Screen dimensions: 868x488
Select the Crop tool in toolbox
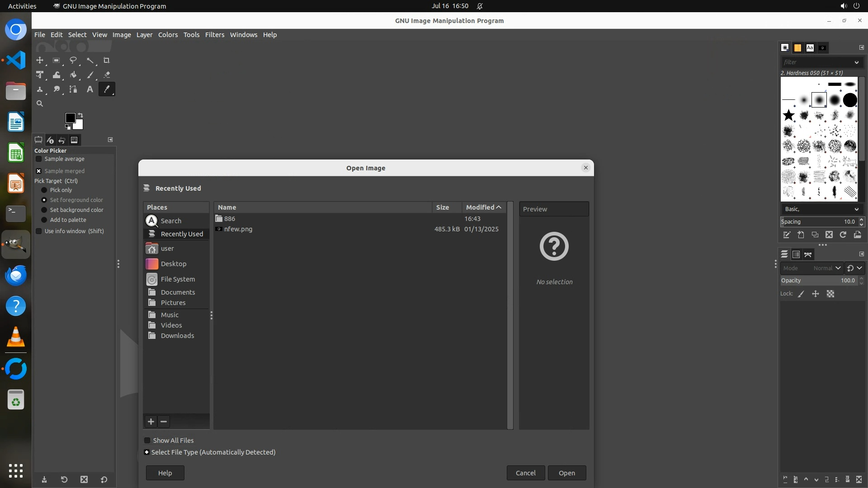click(107, 61)
